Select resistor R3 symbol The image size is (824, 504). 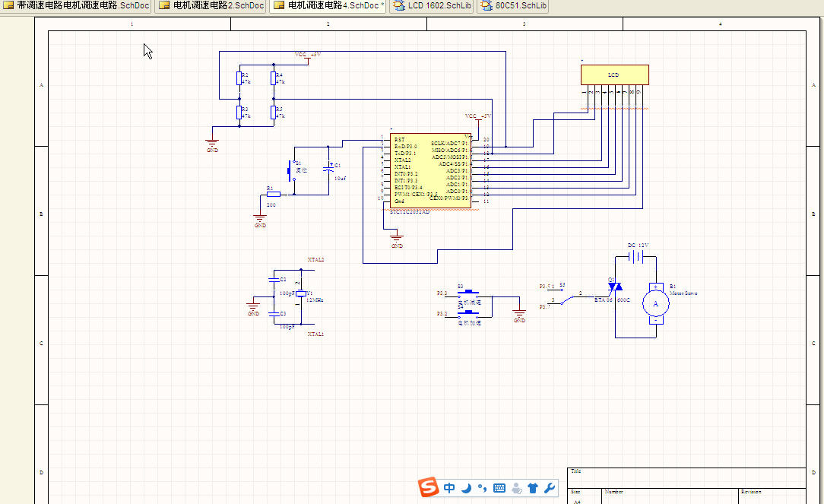tap(239, 112)
